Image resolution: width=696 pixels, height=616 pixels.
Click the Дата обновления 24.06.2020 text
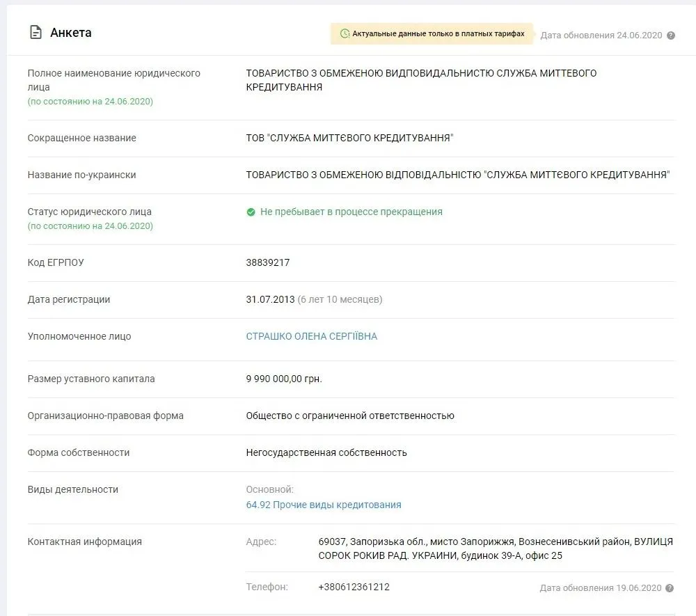(602, 35)
